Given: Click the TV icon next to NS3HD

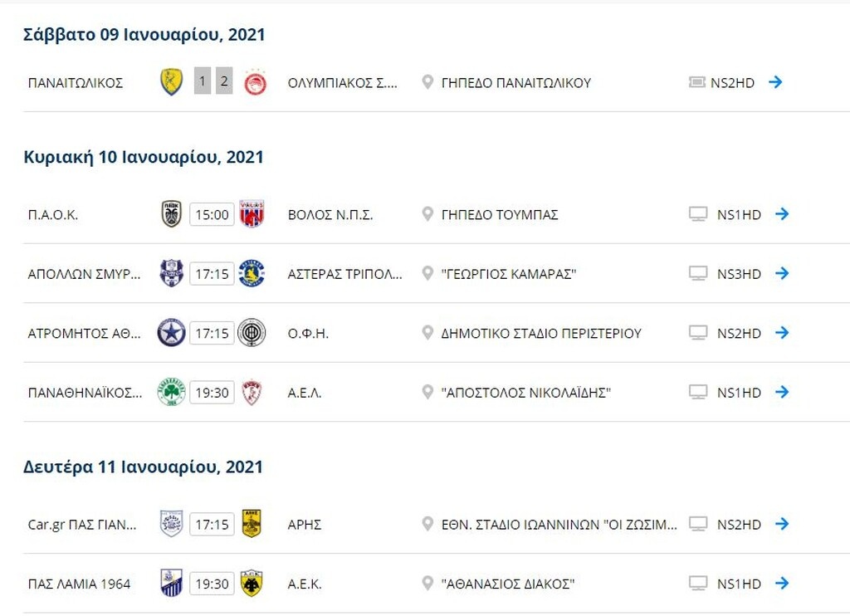Looking at the screenshot, I should [696, 273].
